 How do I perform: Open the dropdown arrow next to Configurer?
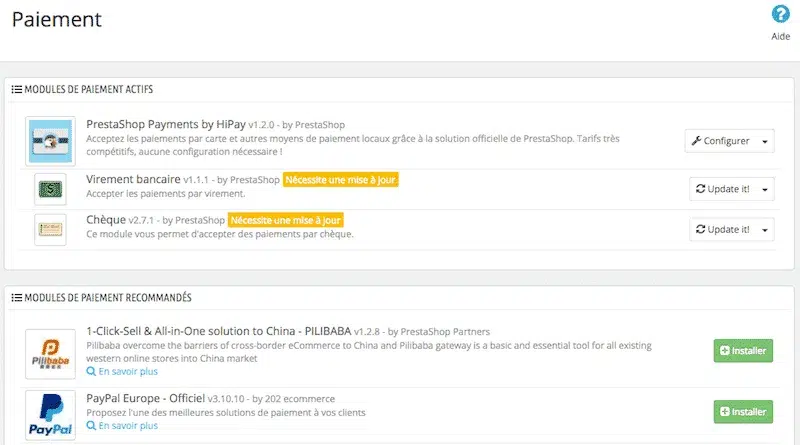coord(765,141)
